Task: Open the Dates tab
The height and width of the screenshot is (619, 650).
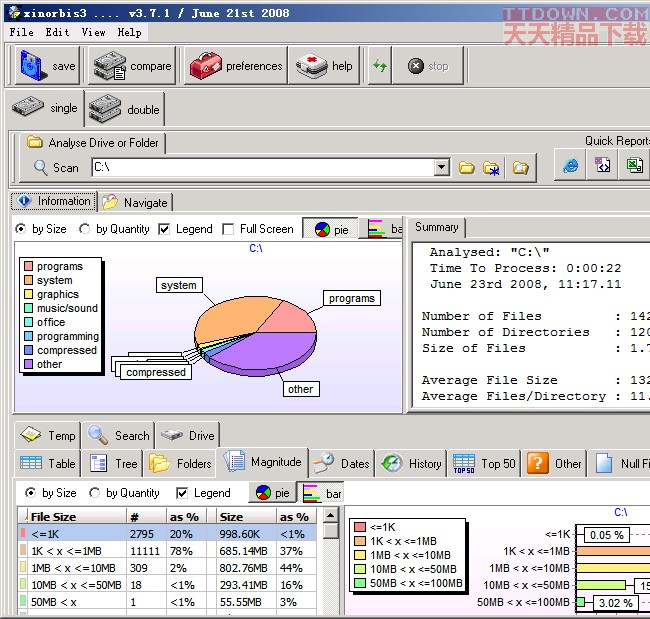Action: pyautogui.click(x=342, y=463)
